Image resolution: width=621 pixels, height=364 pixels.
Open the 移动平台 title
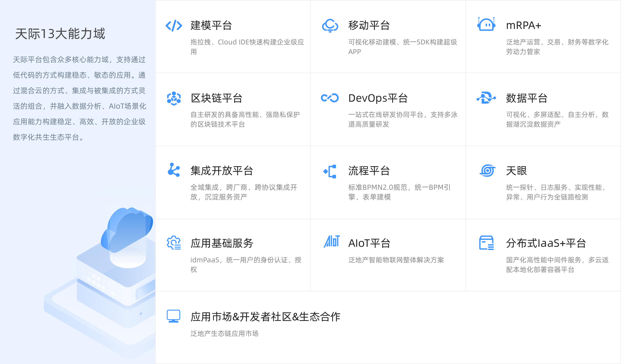(x=369, y=25)
